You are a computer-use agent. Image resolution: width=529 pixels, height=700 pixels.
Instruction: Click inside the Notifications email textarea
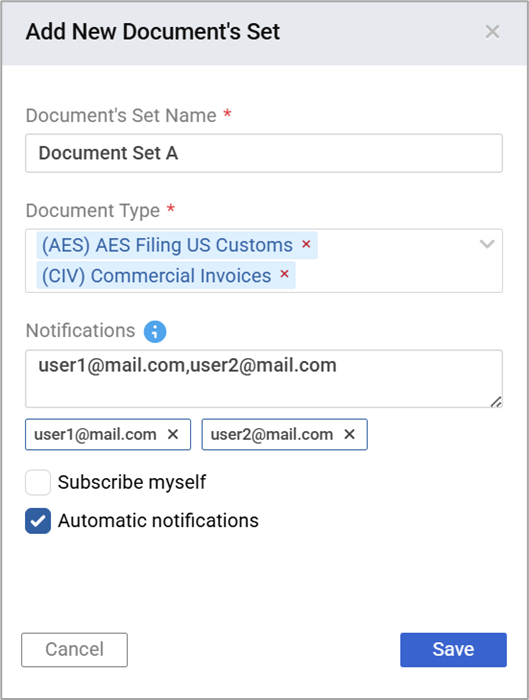(264, 379)
